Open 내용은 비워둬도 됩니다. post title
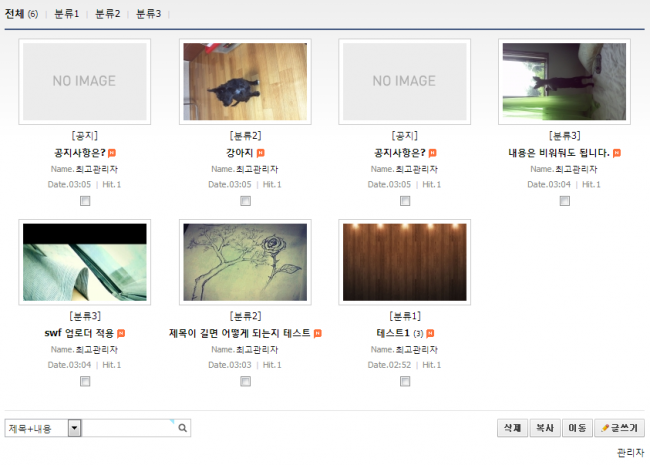This screenshot has height=465, width=650. [559, 153]
